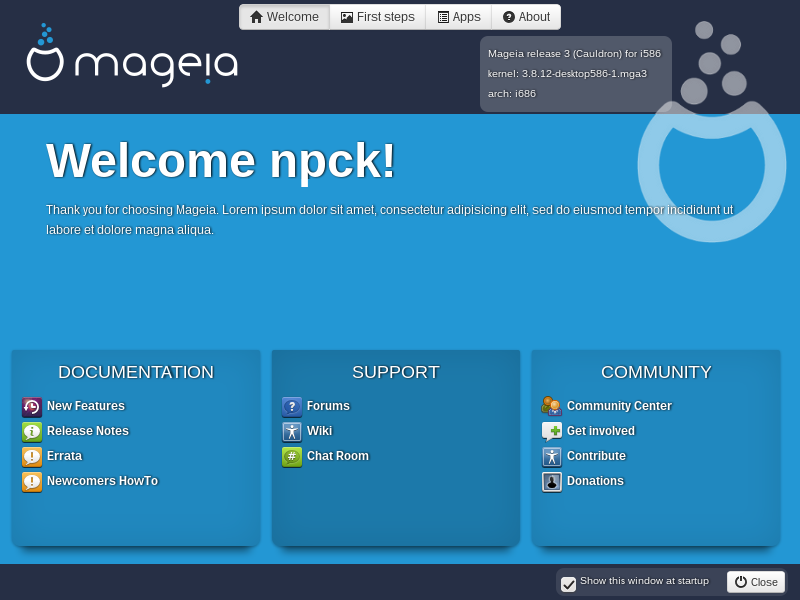Viewport: 800px width, 600px height.
Task: Click the New Features clock icon
Action: pos(32,407)
